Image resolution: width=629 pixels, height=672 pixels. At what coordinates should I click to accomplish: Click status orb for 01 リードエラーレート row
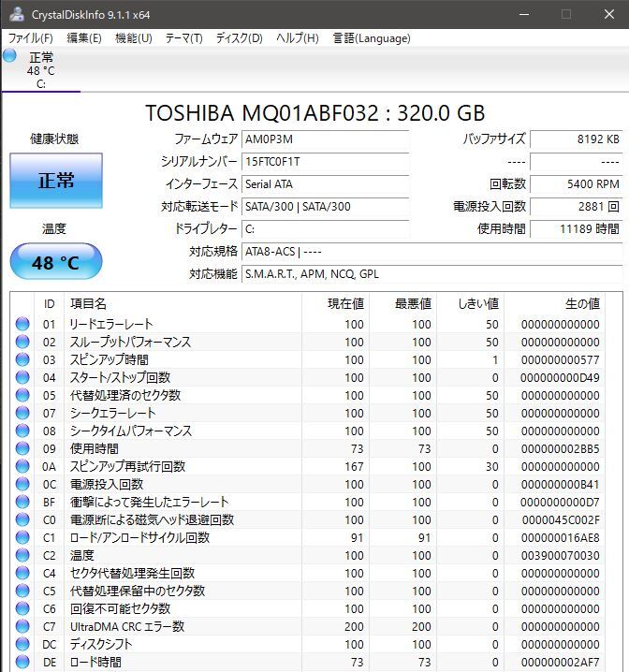click(x=22, y=324)
